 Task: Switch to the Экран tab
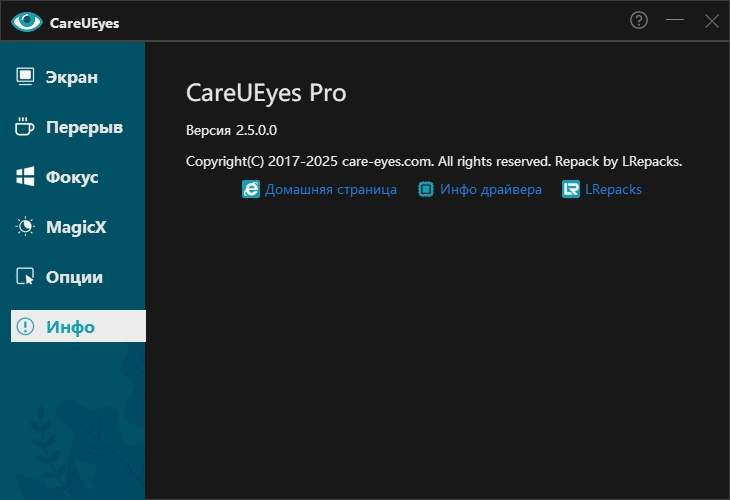(x=72, y=77)
